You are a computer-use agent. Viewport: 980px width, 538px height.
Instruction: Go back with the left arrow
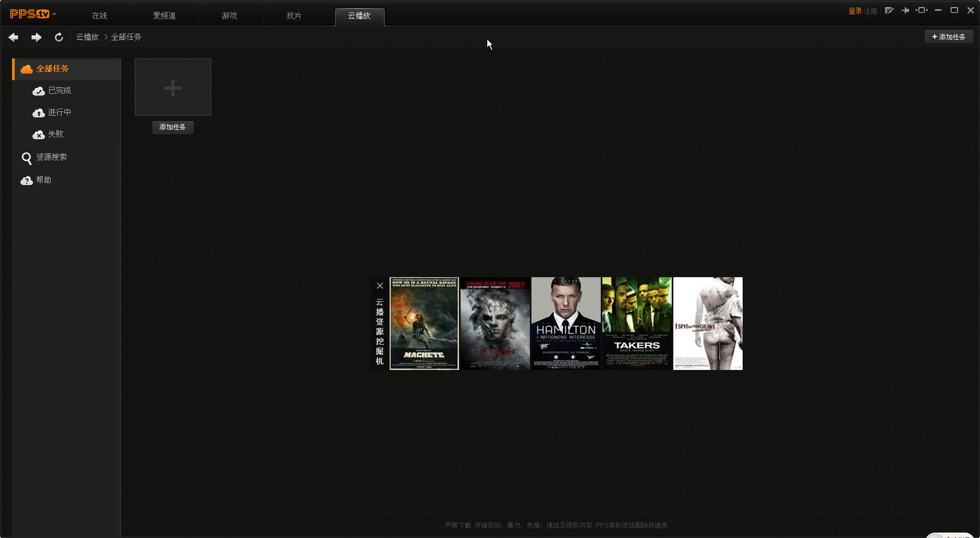[x=14, y=37]
